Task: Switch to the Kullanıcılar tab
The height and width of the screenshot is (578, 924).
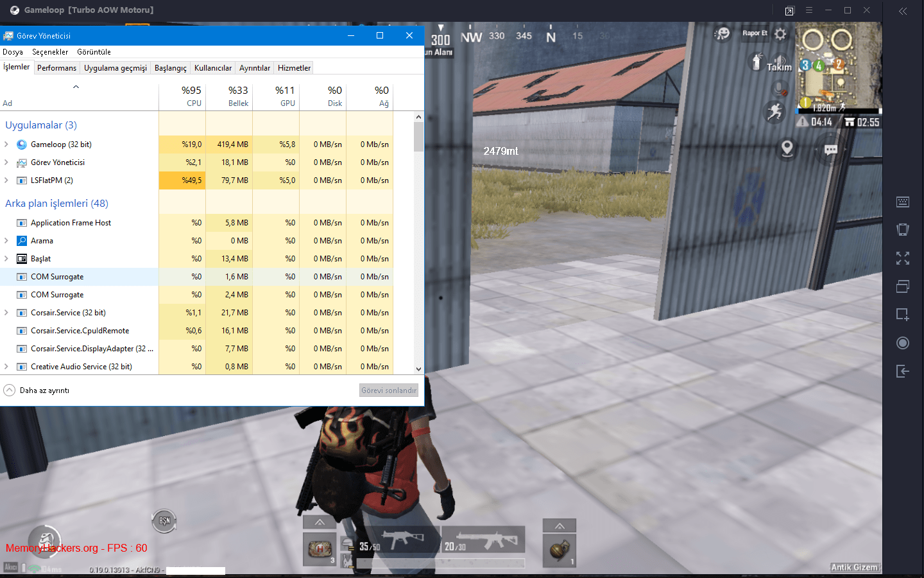Action: pos(213,68)
